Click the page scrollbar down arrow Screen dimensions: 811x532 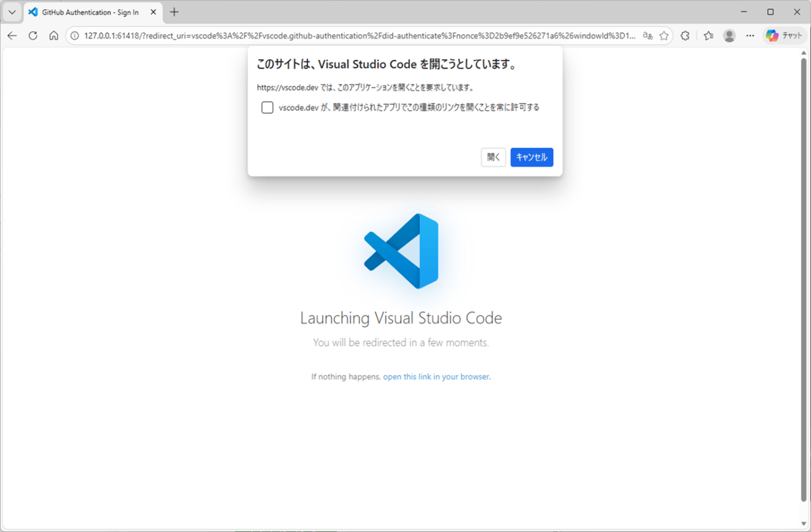pos(804,524)
